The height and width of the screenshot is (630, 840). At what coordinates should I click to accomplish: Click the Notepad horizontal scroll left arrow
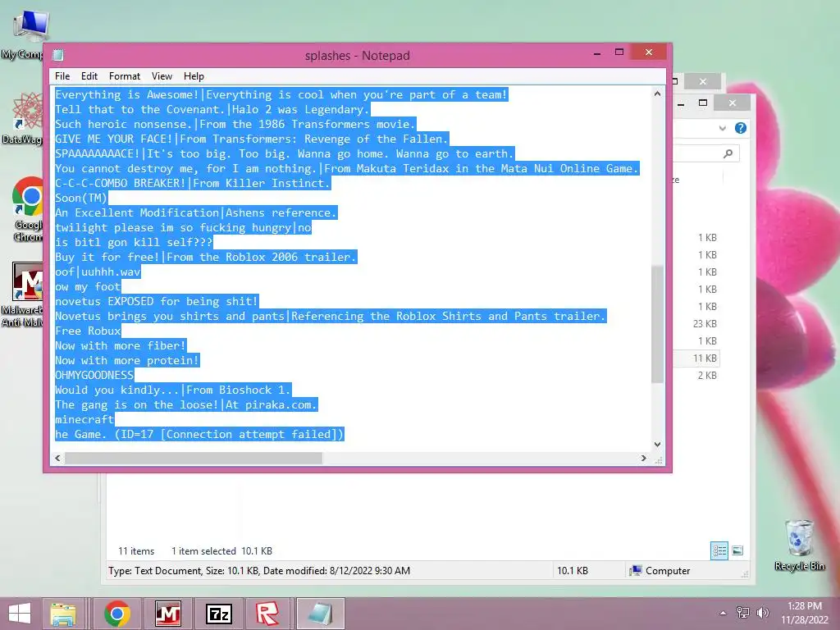58,458
